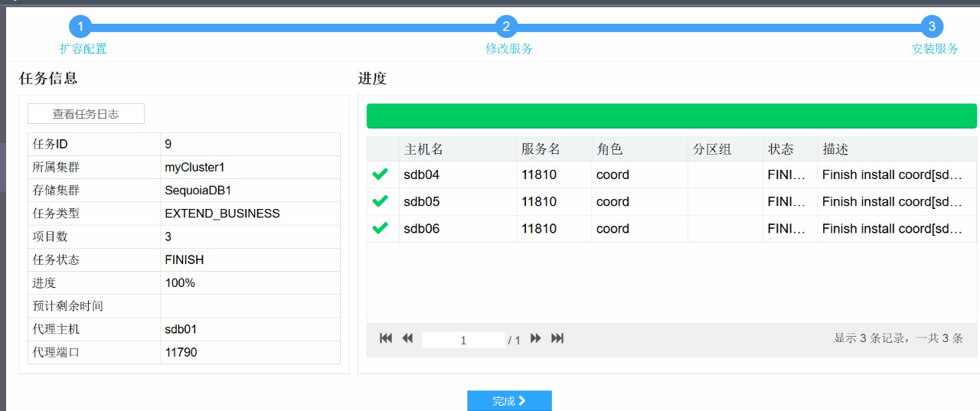Click the green progress bar
Screen dimensions: 980x411
click(x=671, y=116)
